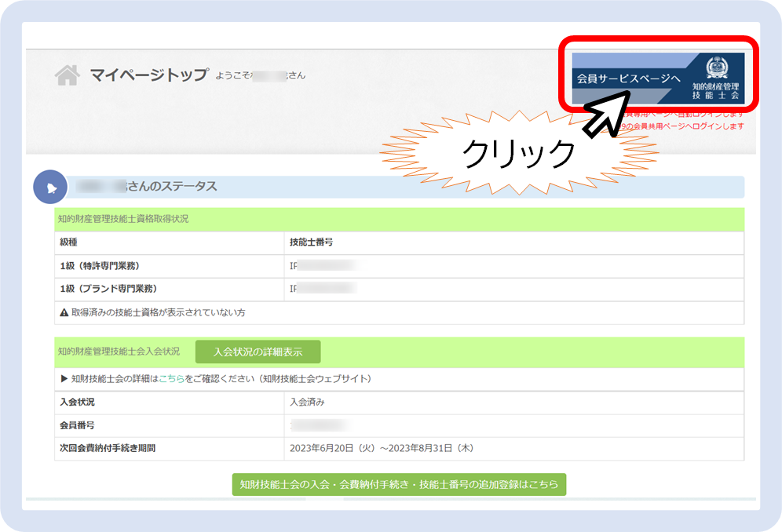Click the ▶ arrow before 知財技能士会の詳細
Screen dimensions: 782x532
(64, 379)
